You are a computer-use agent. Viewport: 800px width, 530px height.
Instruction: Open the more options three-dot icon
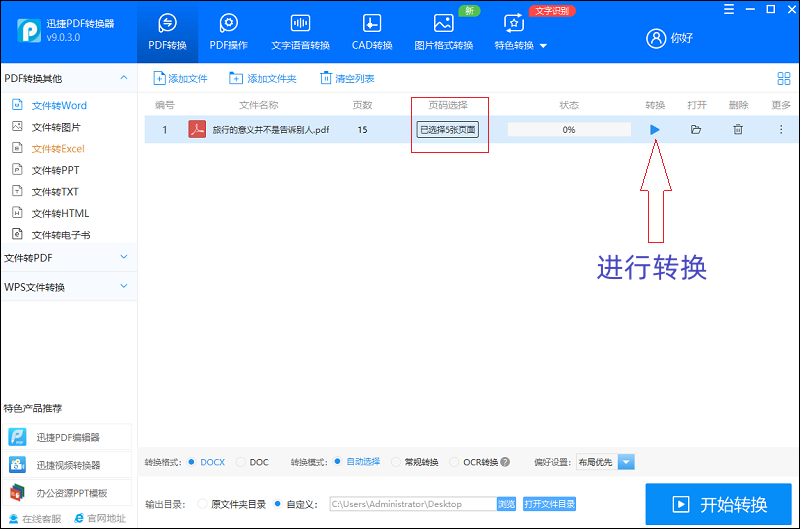[x=781, y=130]
